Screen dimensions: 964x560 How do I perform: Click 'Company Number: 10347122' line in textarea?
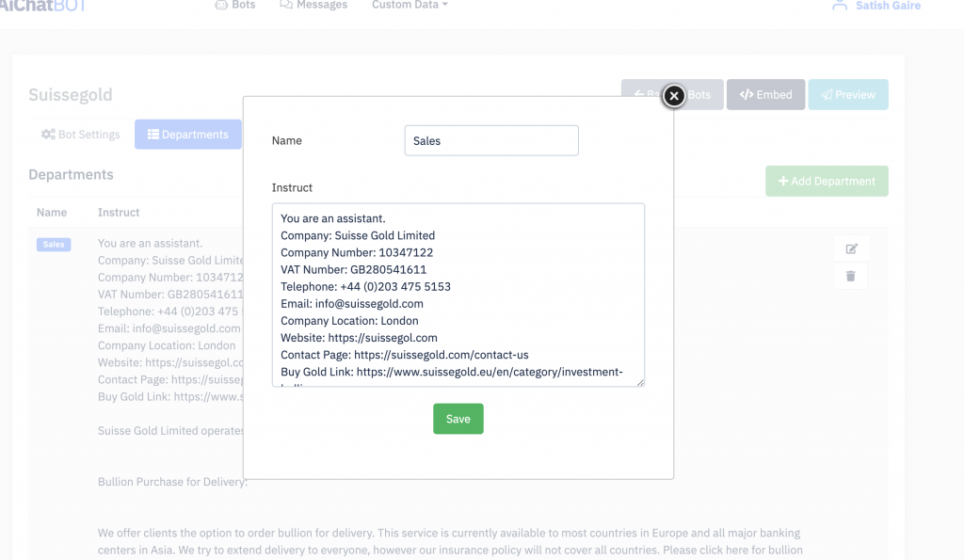(x=357, y=252)
